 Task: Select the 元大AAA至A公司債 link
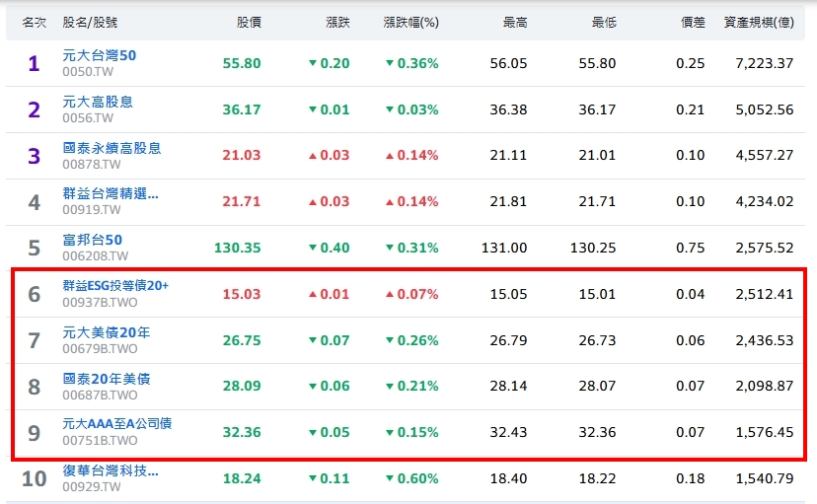click(x=116, y=424)
